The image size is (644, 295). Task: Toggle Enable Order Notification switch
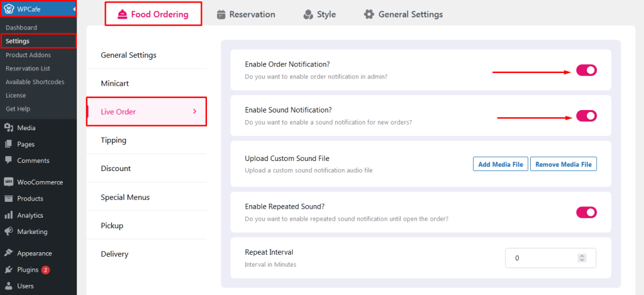[587, 70]
